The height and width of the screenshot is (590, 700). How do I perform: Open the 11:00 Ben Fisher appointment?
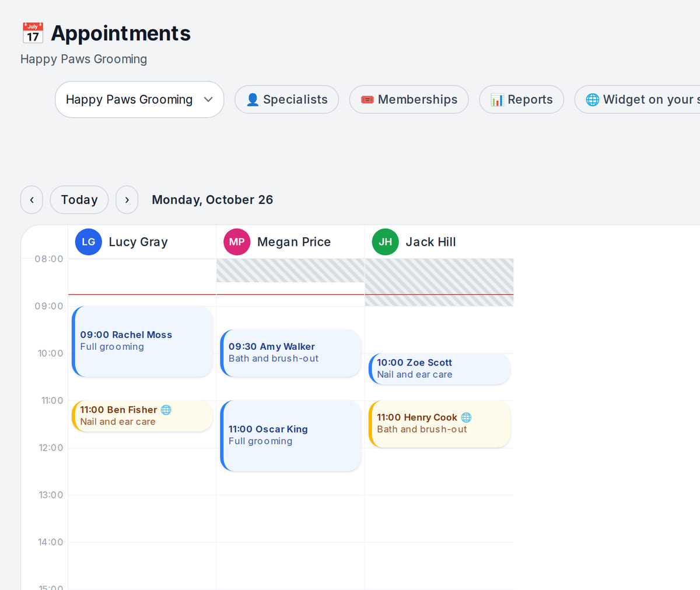(142, 416)
